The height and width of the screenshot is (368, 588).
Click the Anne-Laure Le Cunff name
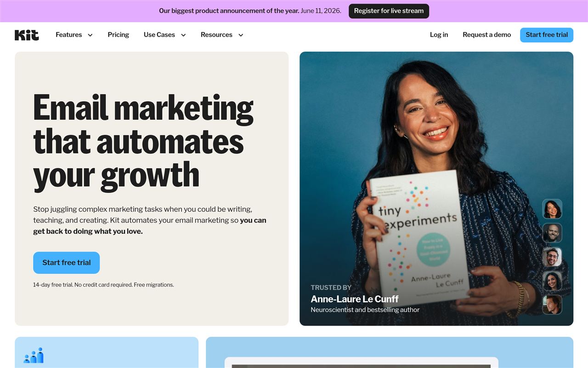355,299
